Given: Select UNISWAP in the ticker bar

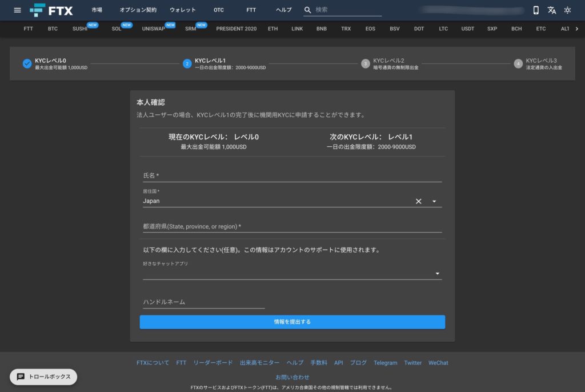Looking at the screenshot, I should pyautogui.click(x=153, y=29).
